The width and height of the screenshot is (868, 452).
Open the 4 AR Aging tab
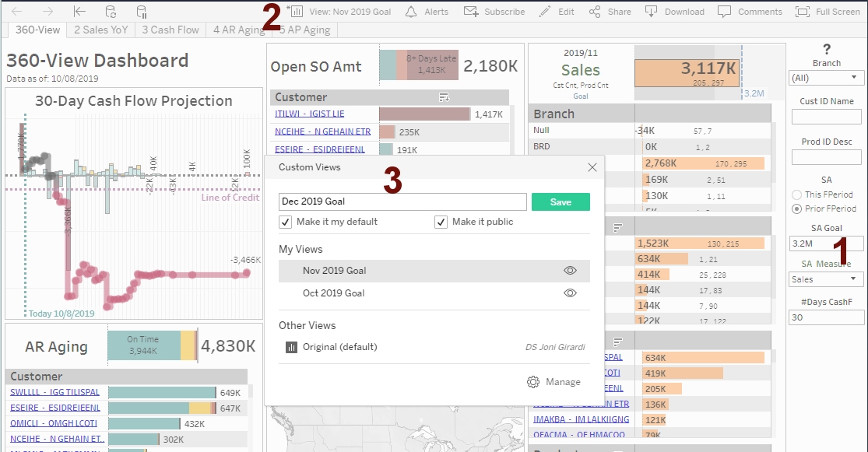click(x=239, y=30)
